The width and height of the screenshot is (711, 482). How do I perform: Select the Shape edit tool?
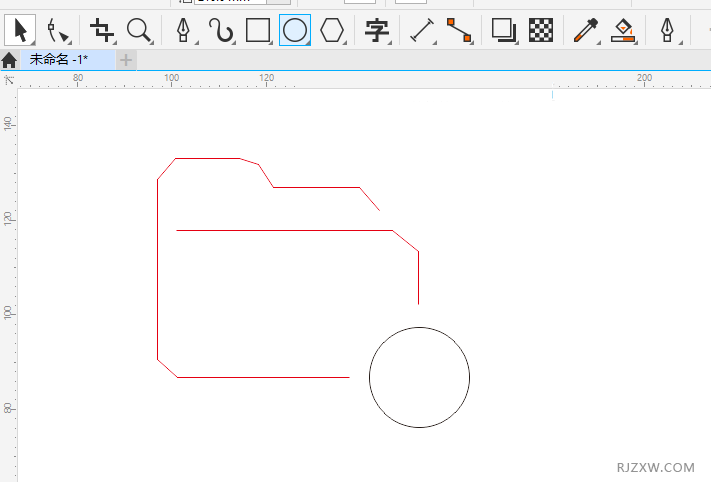tap(58, 31)
